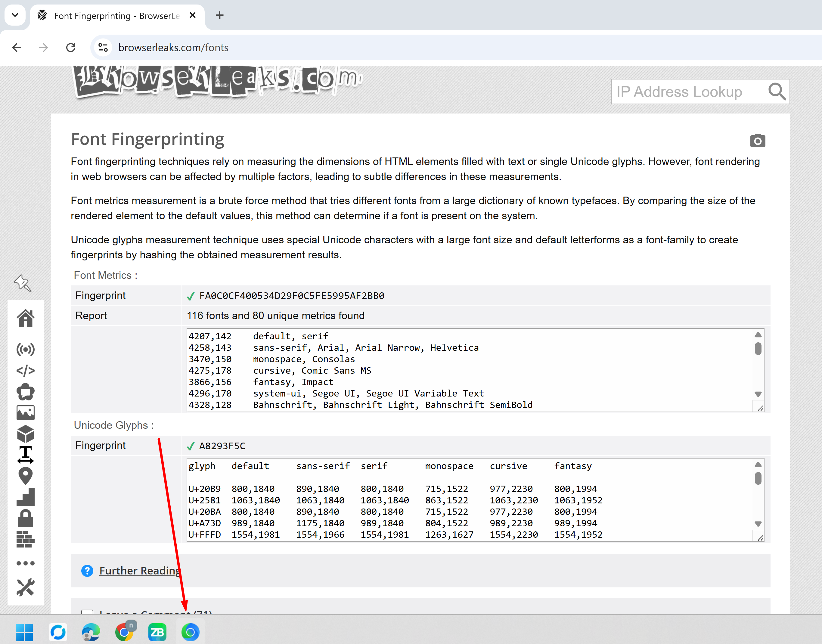Open the tools wrench sidebar icon
This screenshot has width=822, height=644.
pos(25,587)
